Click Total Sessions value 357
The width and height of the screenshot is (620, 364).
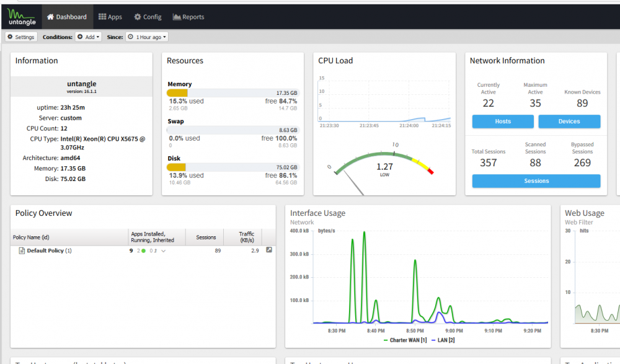[489, 162]
